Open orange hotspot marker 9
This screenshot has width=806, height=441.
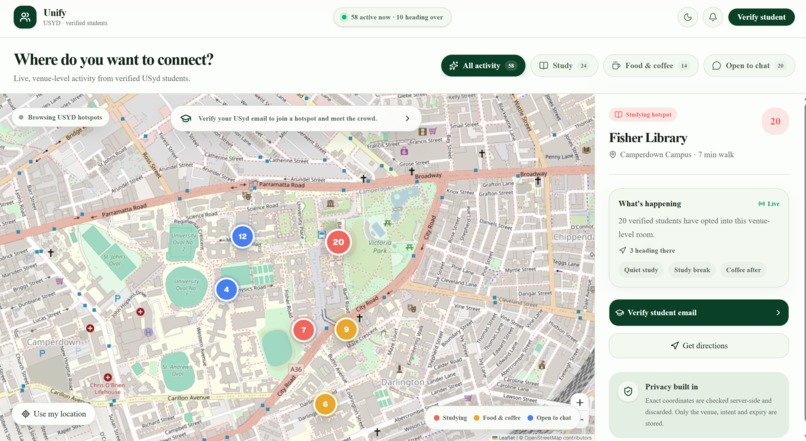[x=346, y=329]
